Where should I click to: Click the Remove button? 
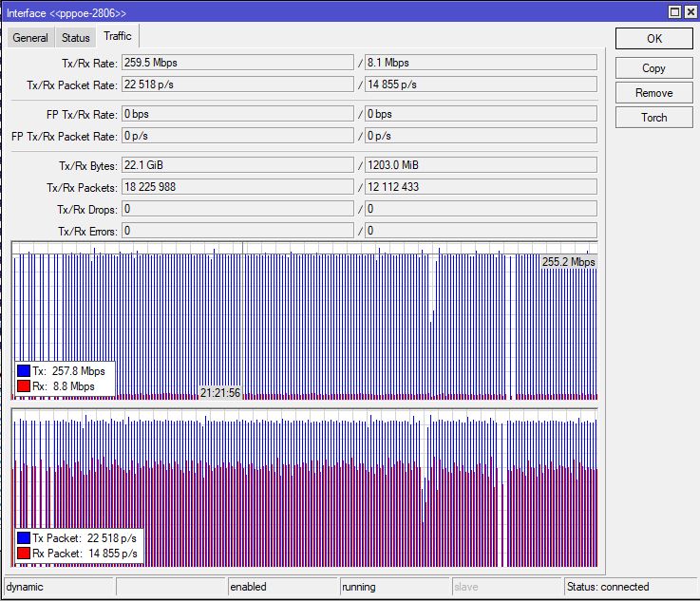[x=654, y=93]
